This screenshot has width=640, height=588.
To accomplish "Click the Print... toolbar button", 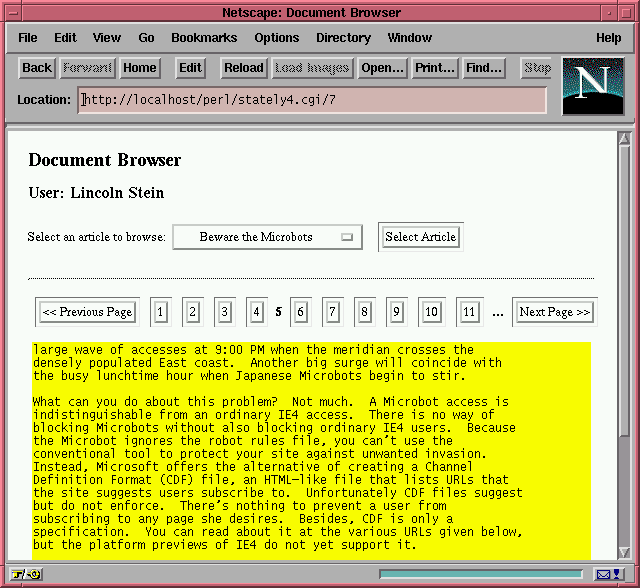I will [435, 68].
